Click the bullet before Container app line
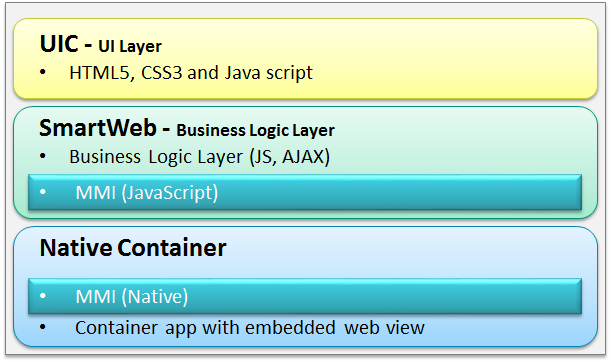The image size is (611, 362). [43, 327]
